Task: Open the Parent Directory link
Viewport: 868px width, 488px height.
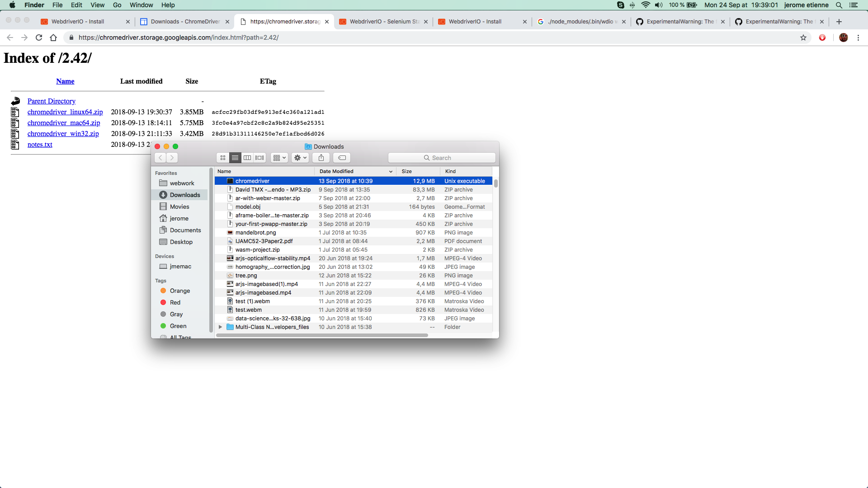Action: (51, 101)
